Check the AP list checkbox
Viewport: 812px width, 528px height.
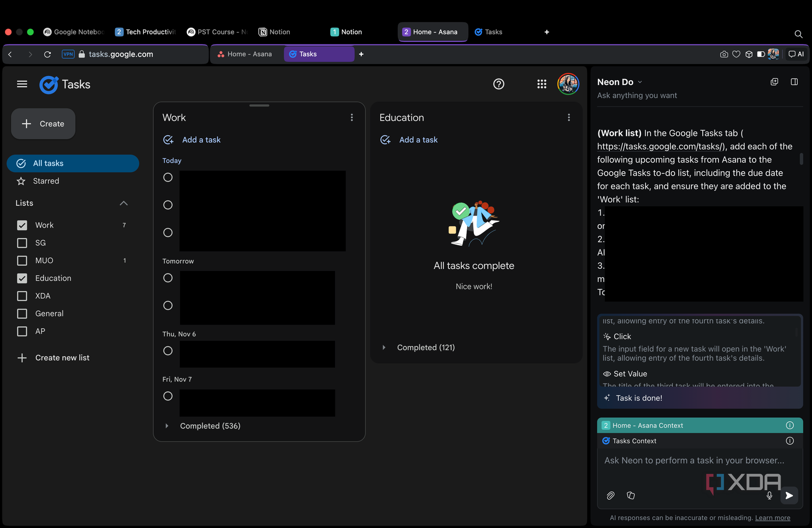pyautogui.click(x=22, y=332)
